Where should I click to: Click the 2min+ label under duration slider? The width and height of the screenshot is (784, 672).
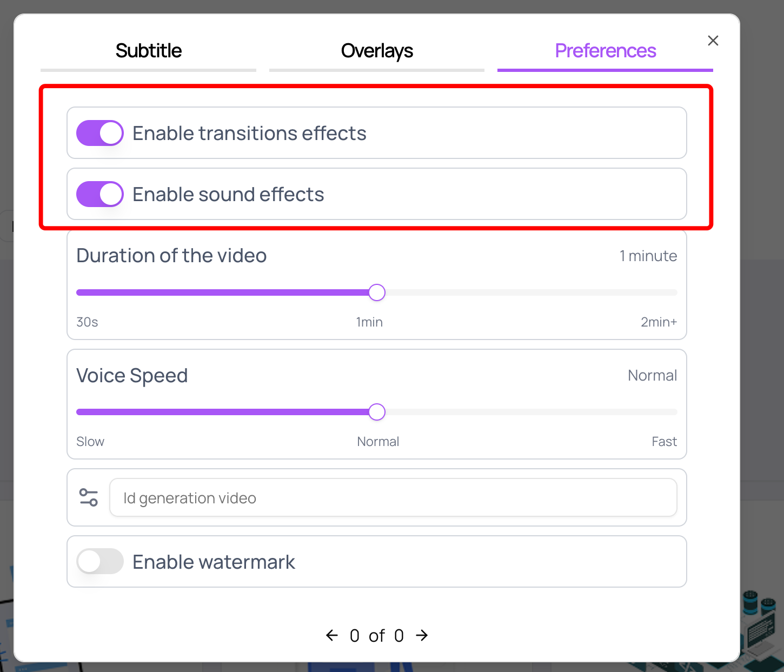pyautogui.click(x=659, y=322)
